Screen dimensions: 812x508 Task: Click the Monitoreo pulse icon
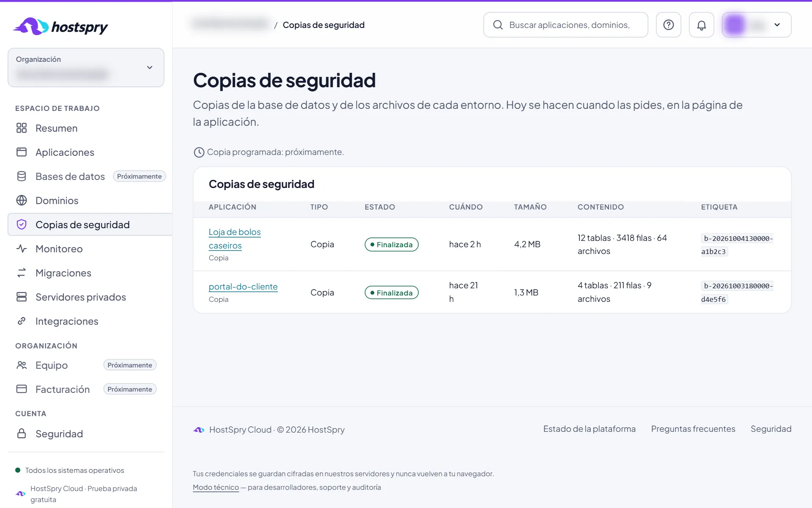[x=22, y=248]
